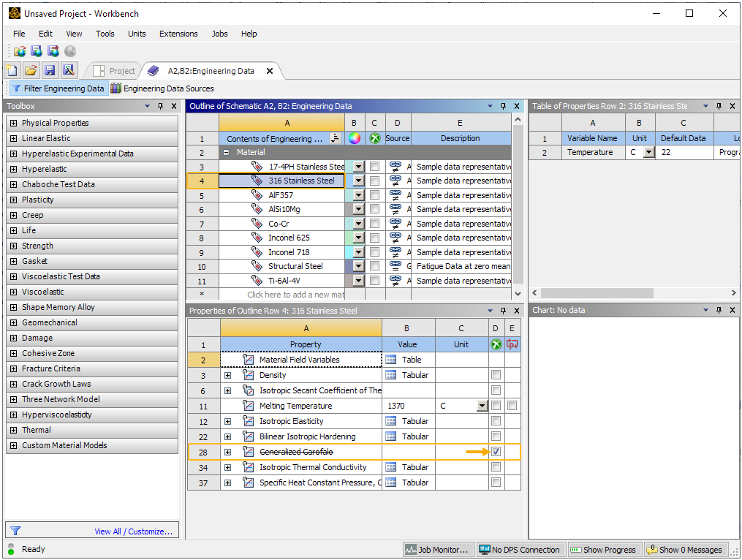
Task: Open color dropdown for Ti-6Al-4V
Action: pos(358,281)
